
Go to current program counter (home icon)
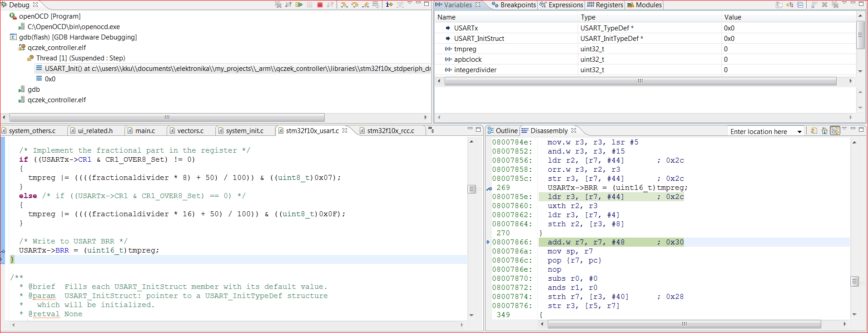pos(824,131)
